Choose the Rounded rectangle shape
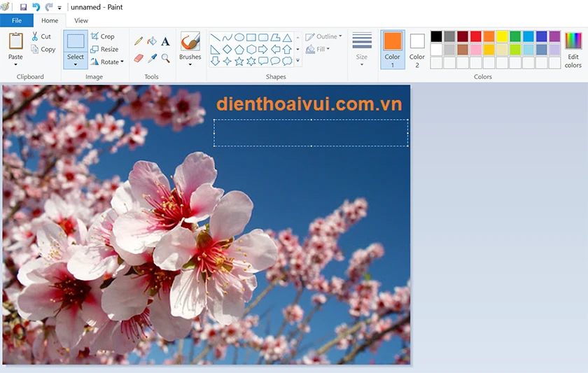Image resolution: width=588 pixels, height=373 pixels. [x=263, y=37]
